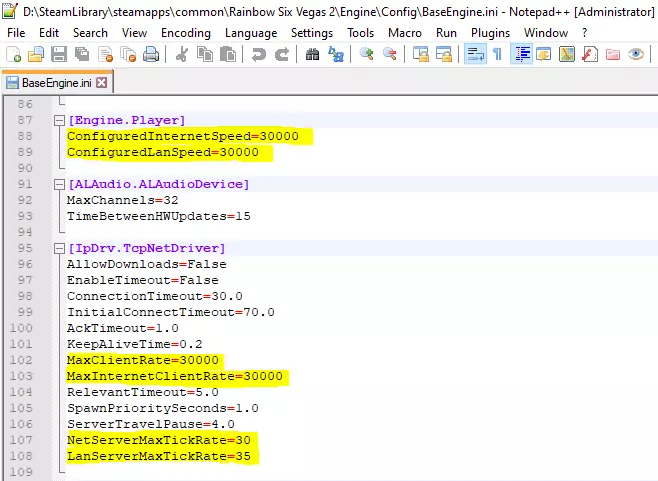Open the ? help menu
The width and height of the screenshot is (658, 481).
pos(585,33)
